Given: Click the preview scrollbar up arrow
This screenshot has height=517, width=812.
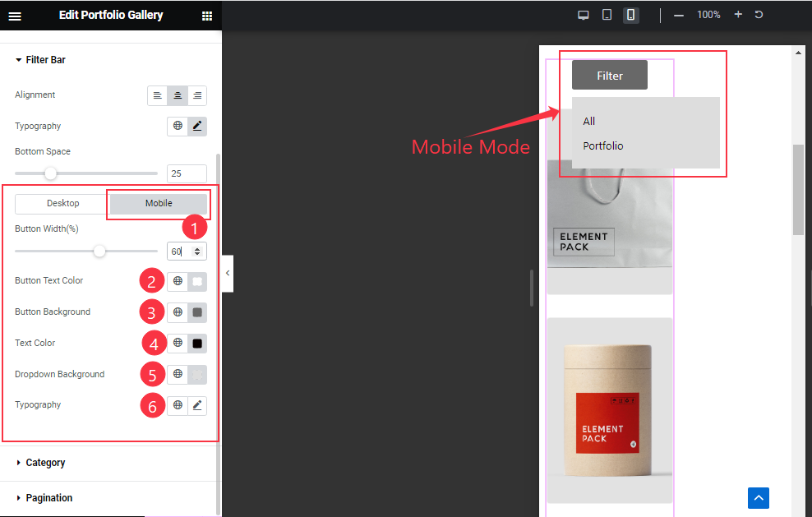Looking at the screenshot, I should [x=798, y=53].
